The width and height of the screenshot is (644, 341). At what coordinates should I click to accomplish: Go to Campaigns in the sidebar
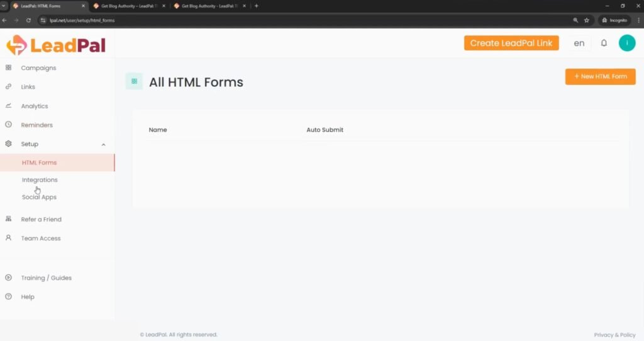(x=38, y=68)
